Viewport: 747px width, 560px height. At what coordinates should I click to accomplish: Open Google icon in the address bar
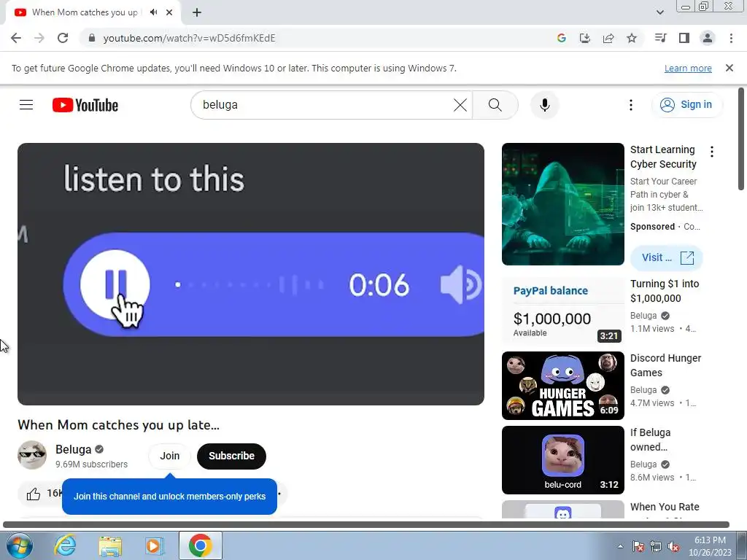[561, 38]
